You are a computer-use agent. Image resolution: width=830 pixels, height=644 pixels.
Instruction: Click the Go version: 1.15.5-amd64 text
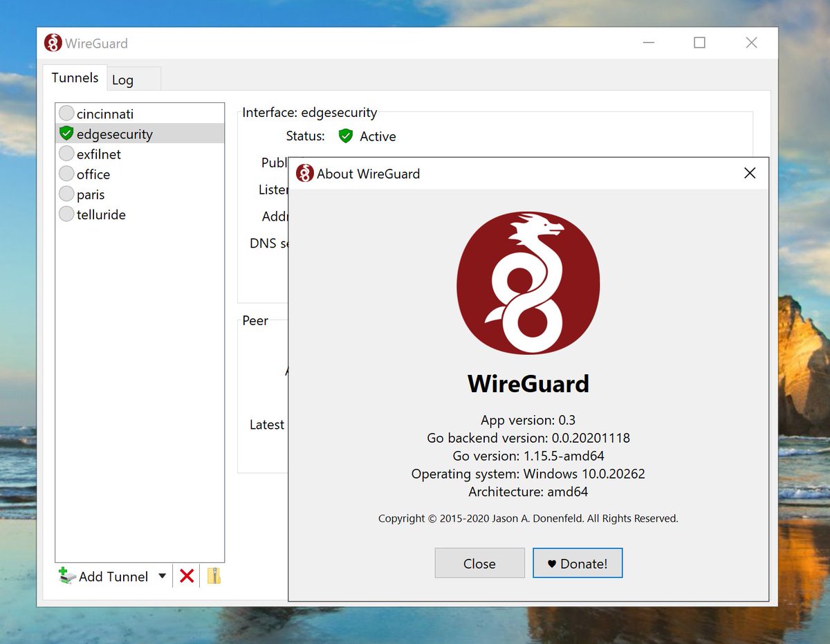point(528,456)
